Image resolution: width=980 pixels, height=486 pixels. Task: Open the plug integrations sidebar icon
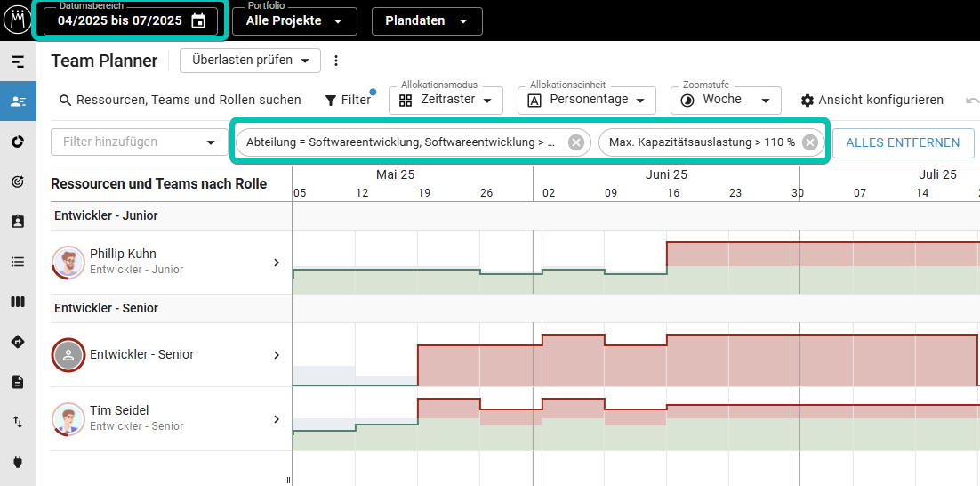pos(18,462)
